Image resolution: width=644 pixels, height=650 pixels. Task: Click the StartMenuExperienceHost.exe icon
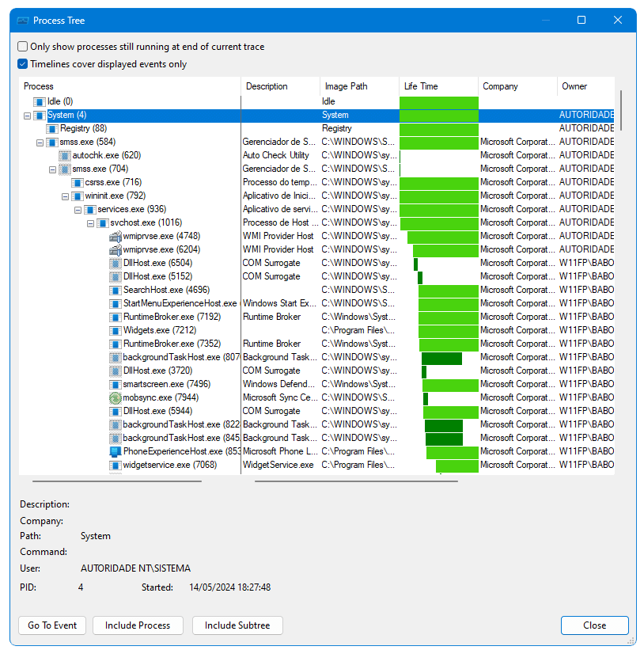[x=116, y=304]
